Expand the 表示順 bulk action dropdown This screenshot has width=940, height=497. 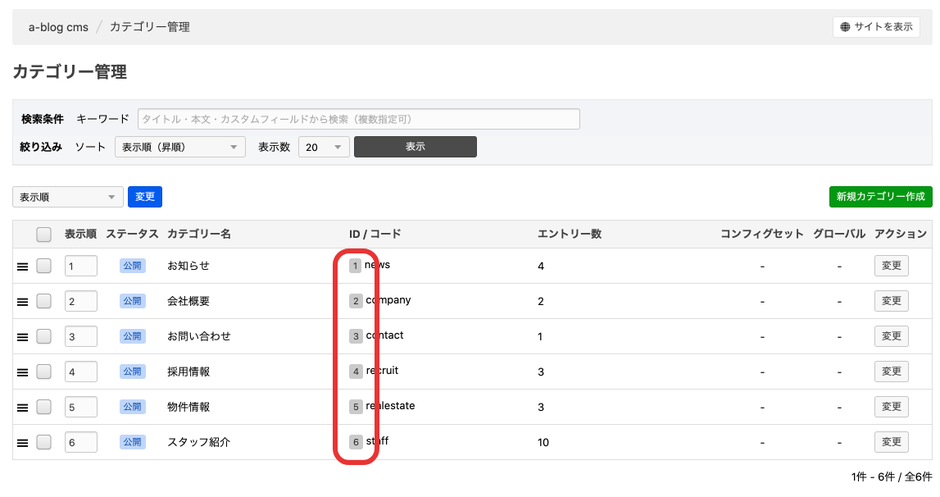click(x=67, y=197)
